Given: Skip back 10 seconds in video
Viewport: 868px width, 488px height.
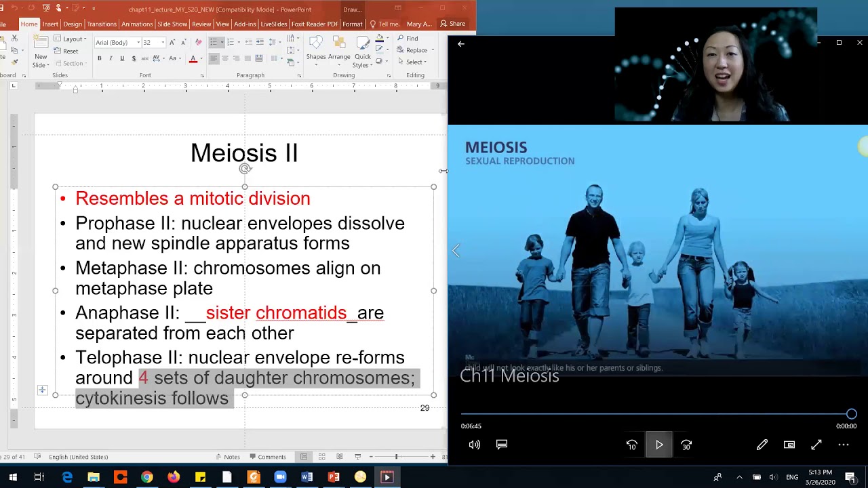Looking at the screenshot, I should [632, 445].
